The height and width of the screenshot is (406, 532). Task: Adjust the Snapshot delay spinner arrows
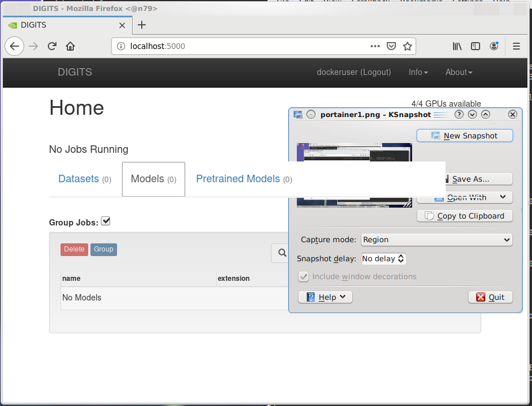401,259
